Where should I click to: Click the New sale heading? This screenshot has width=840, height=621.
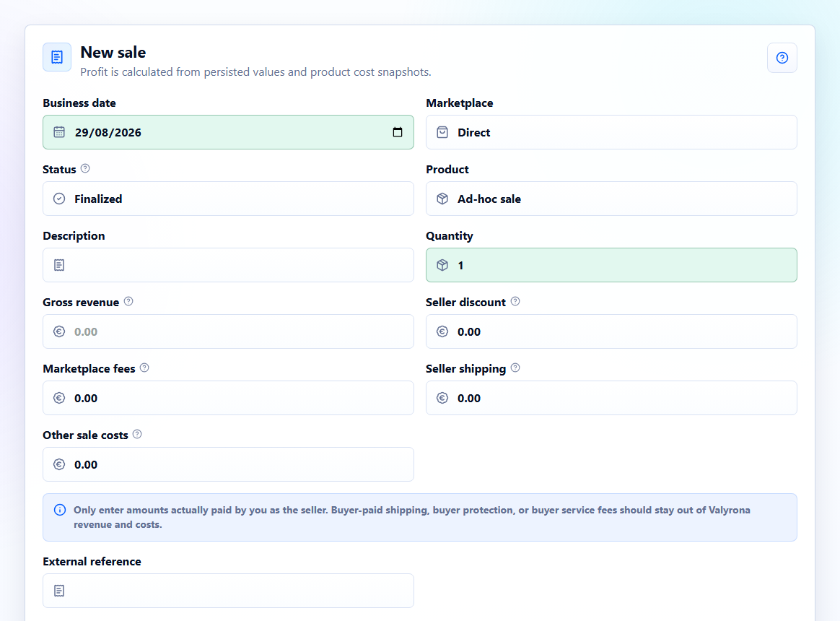(113, 52)
